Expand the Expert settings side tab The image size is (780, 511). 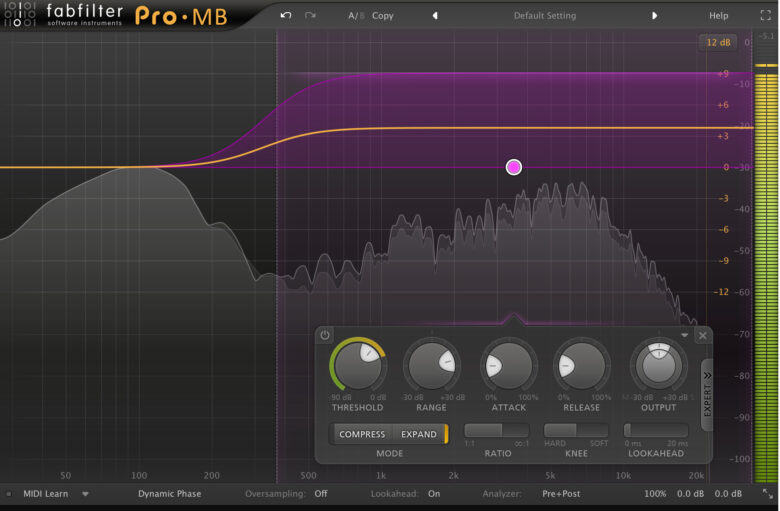click(x=707, y=394)
